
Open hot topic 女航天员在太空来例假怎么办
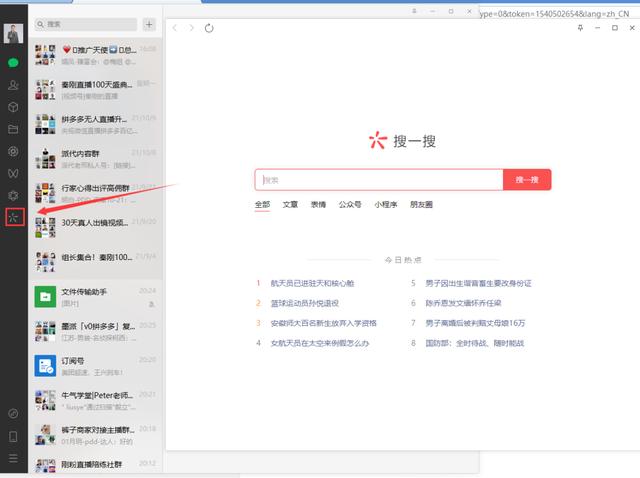coord(320,343)
